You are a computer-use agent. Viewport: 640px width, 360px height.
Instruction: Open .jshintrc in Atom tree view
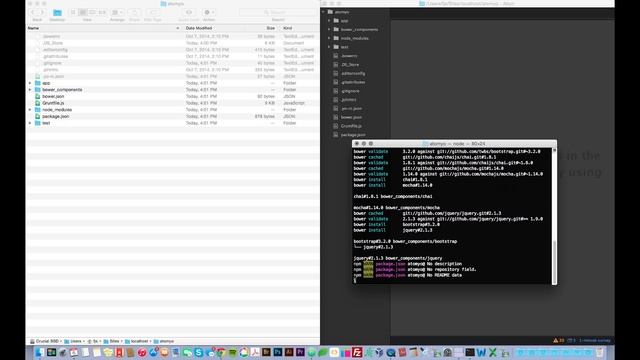[349, 100]
